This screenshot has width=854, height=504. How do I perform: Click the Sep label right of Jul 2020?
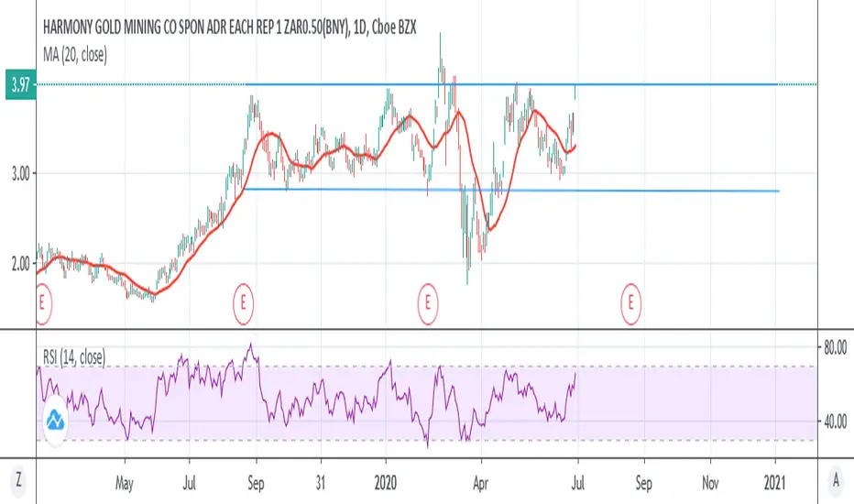pos(643,483)
